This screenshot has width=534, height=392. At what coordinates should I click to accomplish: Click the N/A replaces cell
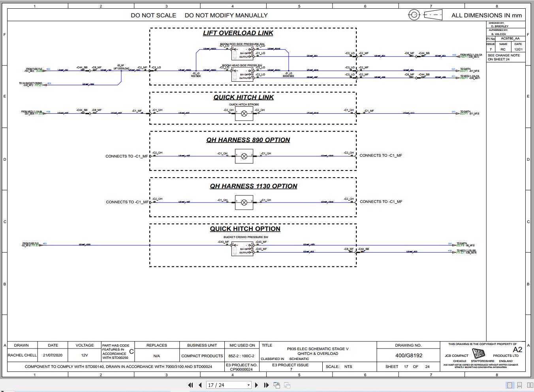(157, 356)
